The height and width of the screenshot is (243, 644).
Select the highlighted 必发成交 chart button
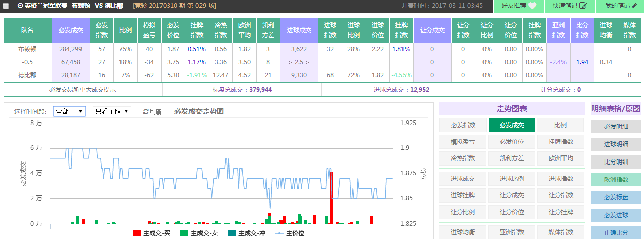(511, 125)
